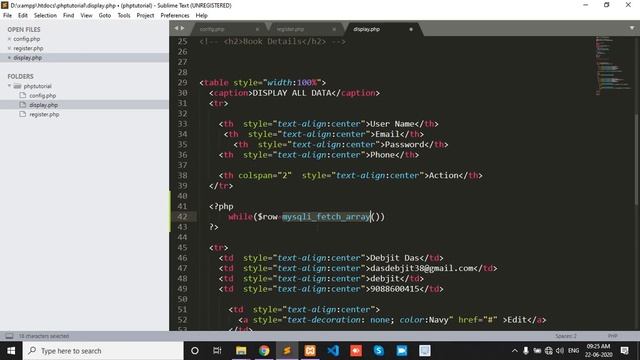
Task: Open Spaces: 2 indentation setting
Action: (566, 336)
